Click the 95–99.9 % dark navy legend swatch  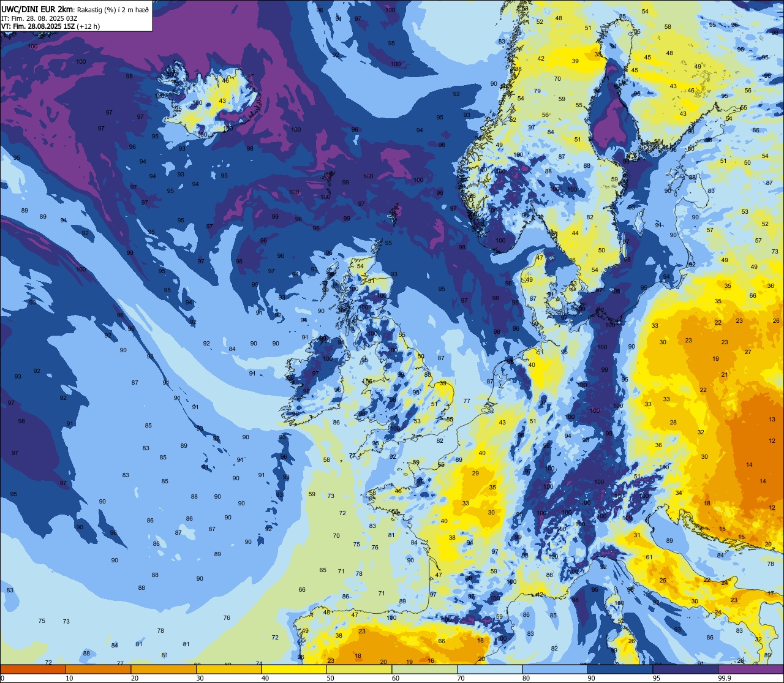(685, 669)
